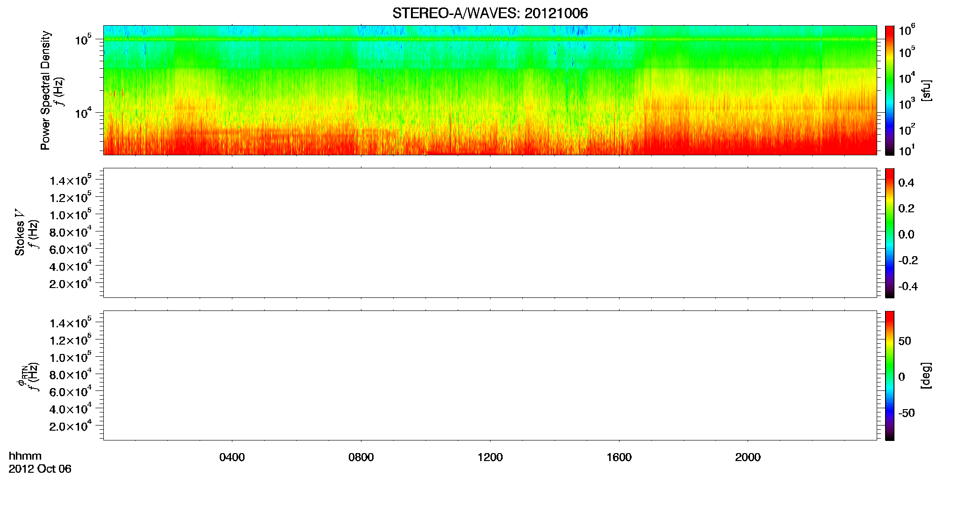Click the STEREO-A/WAVES: 20121006 title
980x505 pixels.
pos(490,13)
